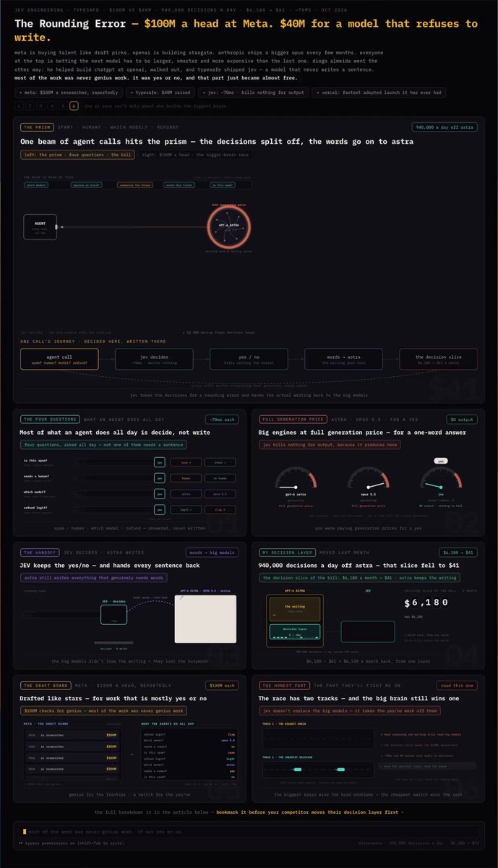Select page 1 in the step pager
Viewport: 498px width, 868px height.
click(19, 106)
